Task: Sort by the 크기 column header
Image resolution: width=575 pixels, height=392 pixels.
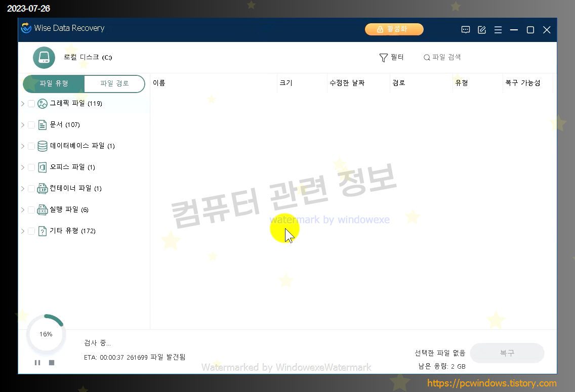Action: click(x=302, y=83)
